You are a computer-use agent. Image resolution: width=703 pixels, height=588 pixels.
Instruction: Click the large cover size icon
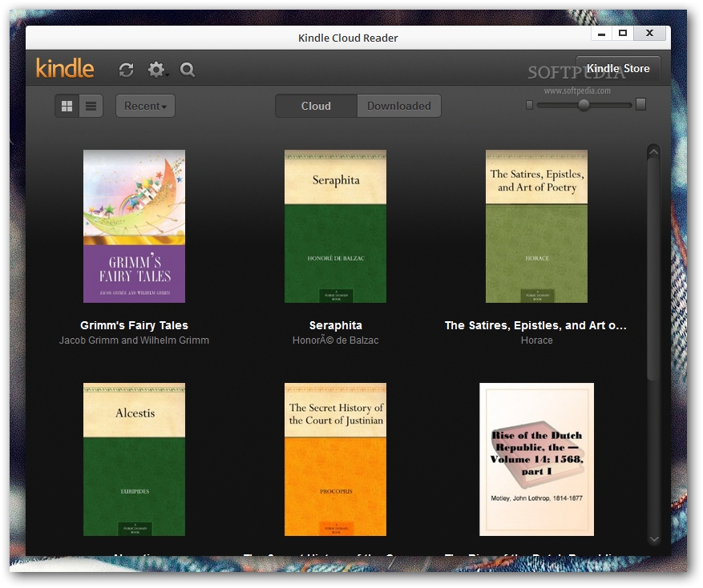click(641, 104)
